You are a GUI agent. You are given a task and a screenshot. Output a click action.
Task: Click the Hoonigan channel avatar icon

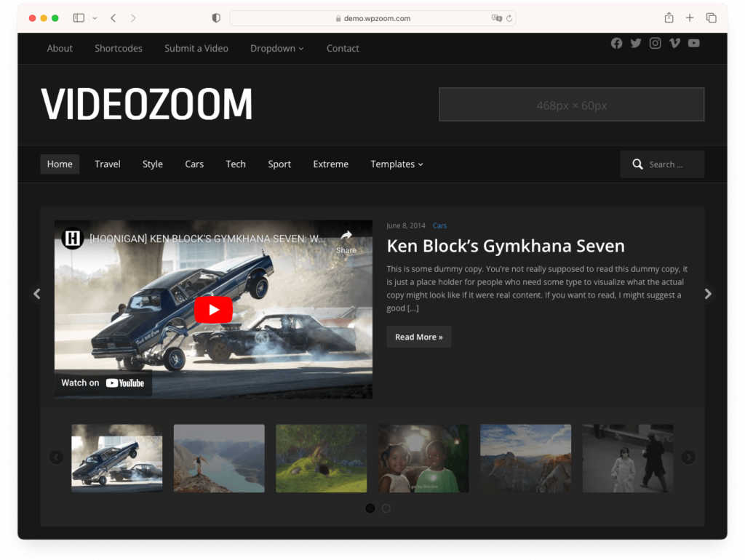[x=73, y=238]
